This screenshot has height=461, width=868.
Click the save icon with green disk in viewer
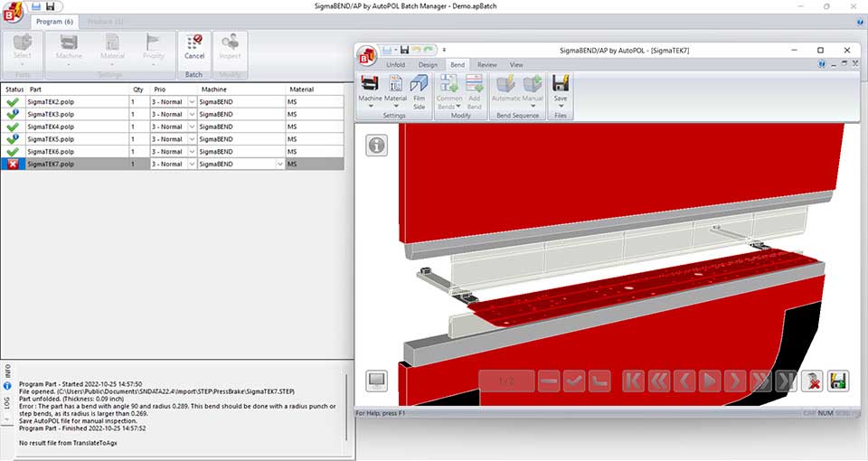(x=839, y=381)
